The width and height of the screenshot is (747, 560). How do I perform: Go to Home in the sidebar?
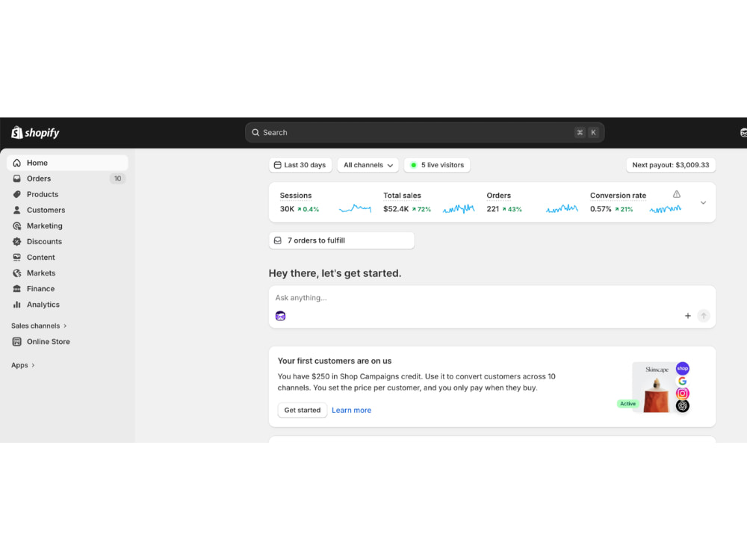coord(68,163)
